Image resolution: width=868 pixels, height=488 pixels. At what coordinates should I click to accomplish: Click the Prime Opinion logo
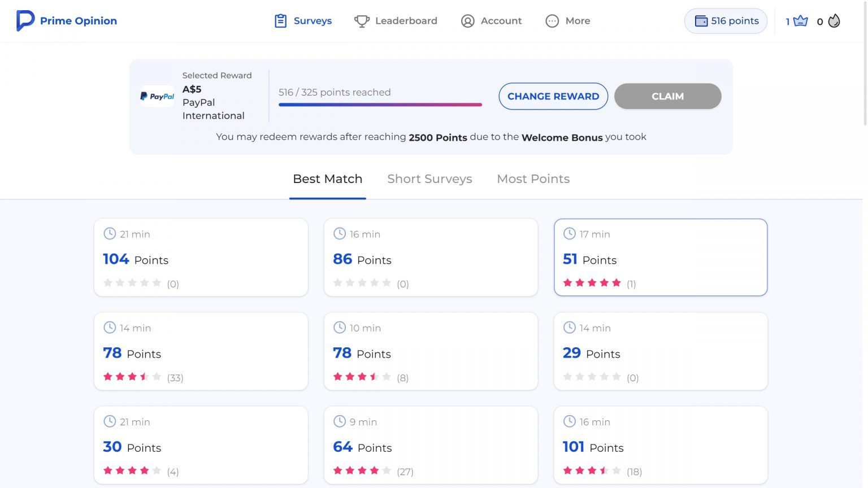66,20
